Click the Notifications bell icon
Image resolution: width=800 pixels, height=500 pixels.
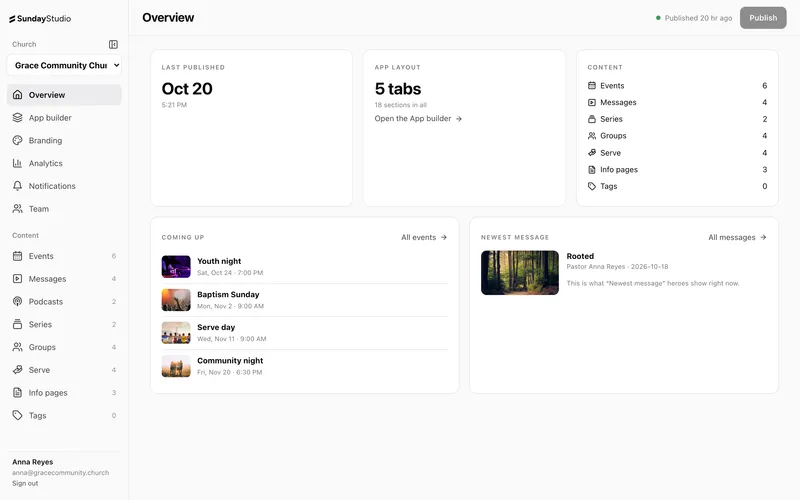[17, 186]
